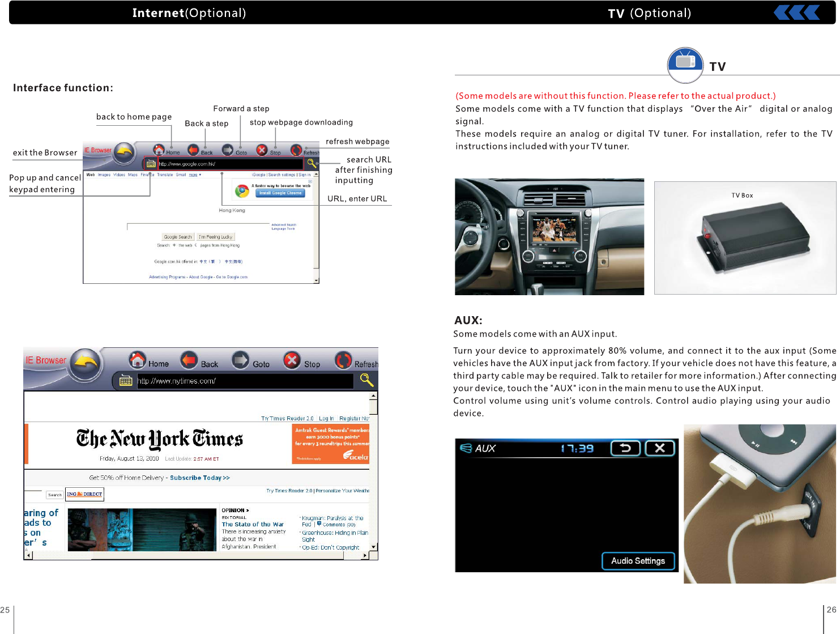Click the Google Chrome logo in the ad
The width and height of the screenshot is (840, 634).
coord(242,191)
